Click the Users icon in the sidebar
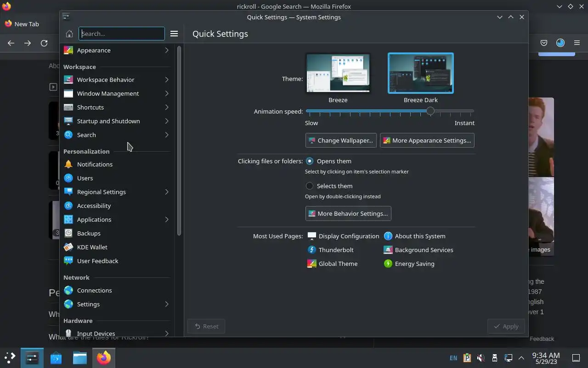This screenshot has height=368, width=588. pos(68,178)
